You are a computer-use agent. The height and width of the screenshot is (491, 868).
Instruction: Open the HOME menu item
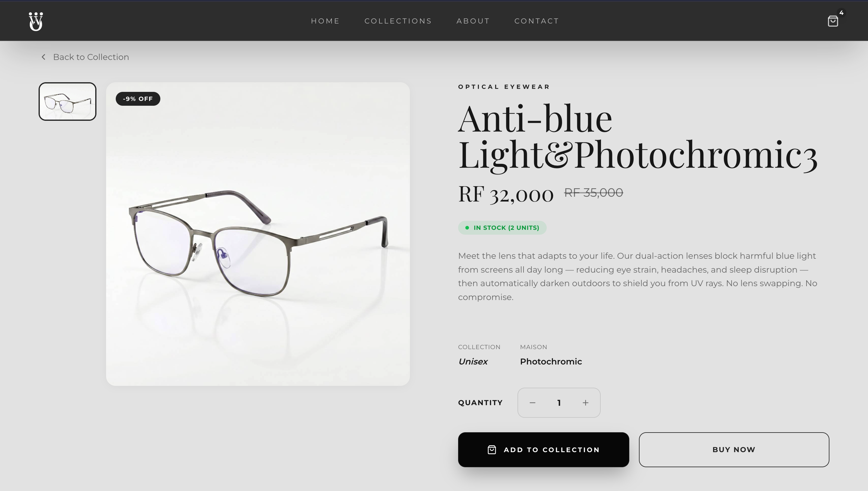click(x=325, y=21)
